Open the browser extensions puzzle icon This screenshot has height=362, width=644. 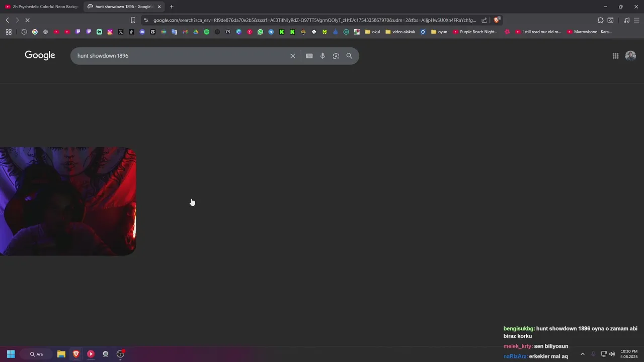coord(600,20)
